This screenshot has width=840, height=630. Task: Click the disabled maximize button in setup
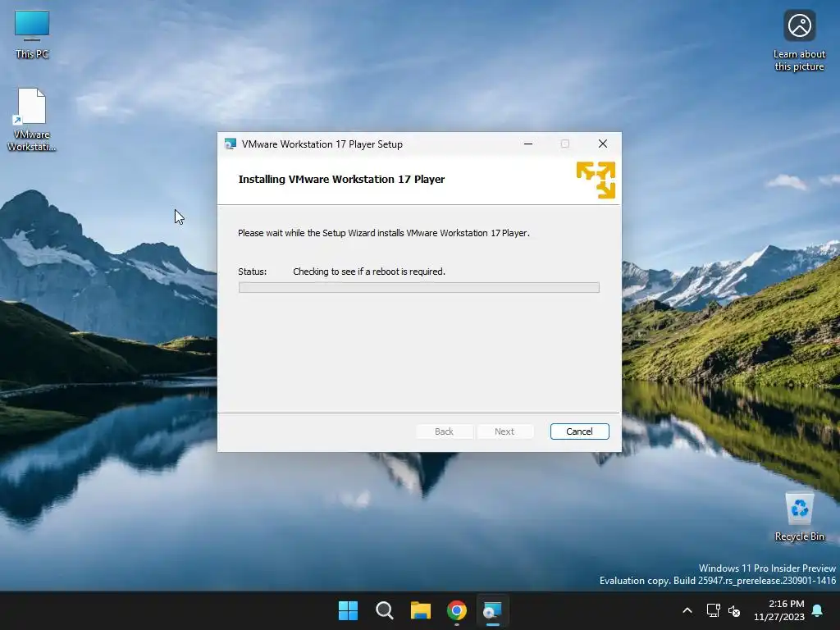click(x=564, y=144)
